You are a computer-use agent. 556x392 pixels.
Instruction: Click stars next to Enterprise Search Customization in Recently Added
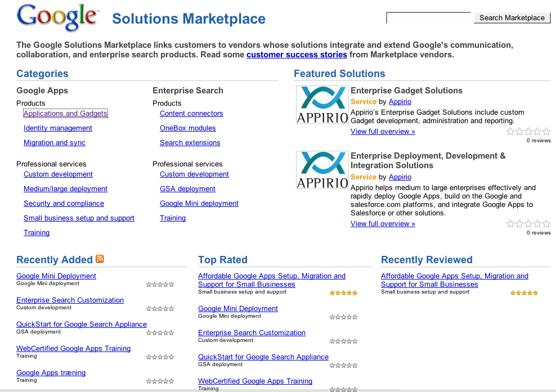tap(160, 308)
